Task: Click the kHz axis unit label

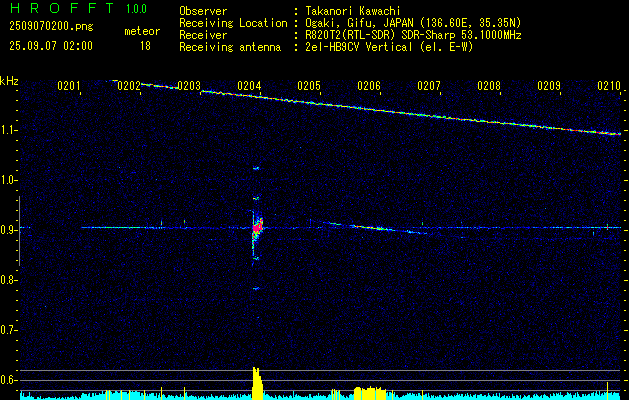Action: tap(9, 81)
